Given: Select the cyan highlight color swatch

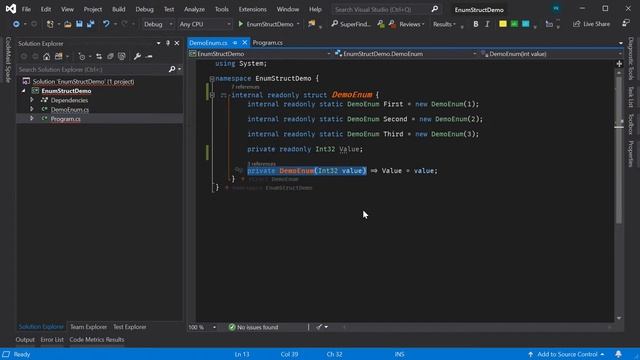Looking at the screenshot, I should (x=526, y=24).
